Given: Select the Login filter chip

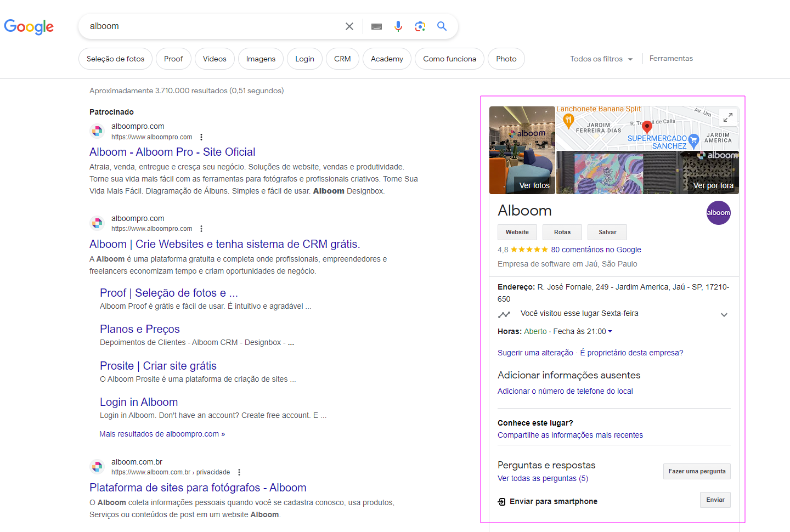Looking at the screenshot, I should coord(304,59).
